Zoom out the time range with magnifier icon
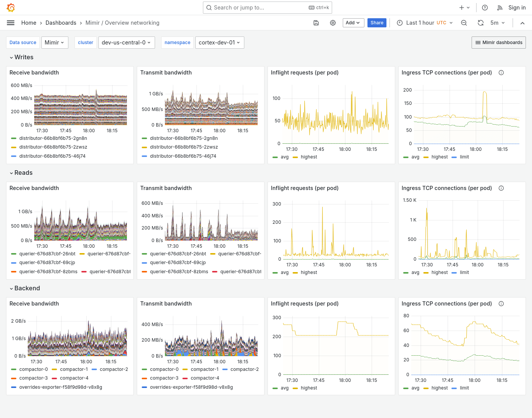This screenshot has width=532, height=418. click(464, 23)
